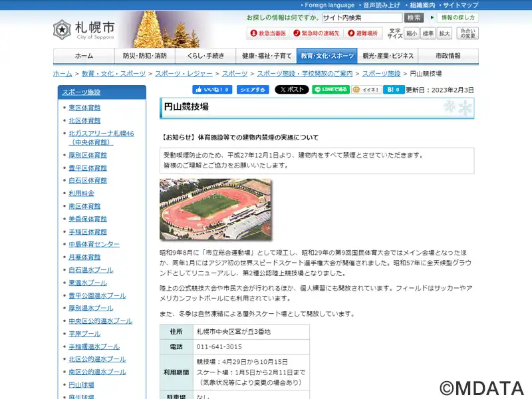
Task: Set text size to 拡大
Action: 444,33
